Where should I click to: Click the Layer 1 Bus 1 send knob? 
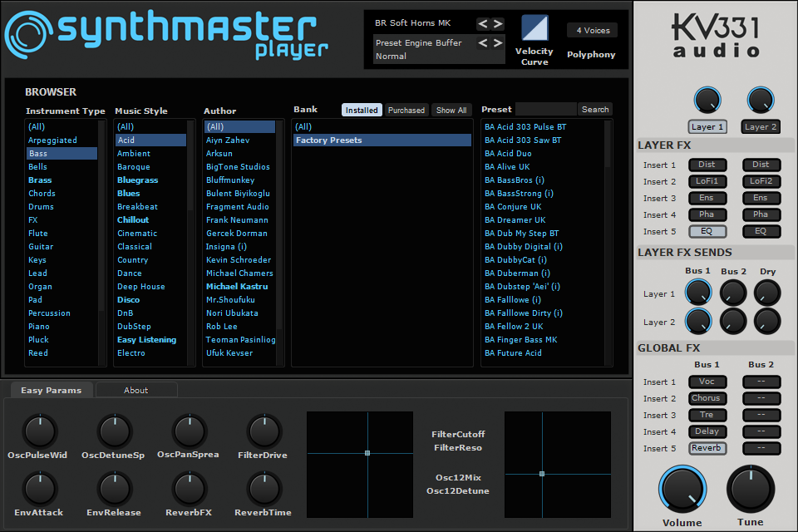tap(697, 293)
